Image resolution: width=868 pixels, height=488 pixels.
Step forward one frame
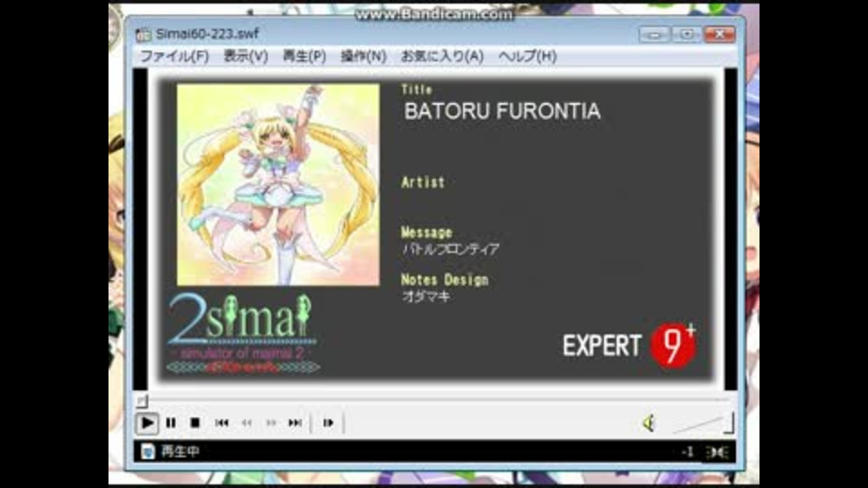[x=328, y=423]
